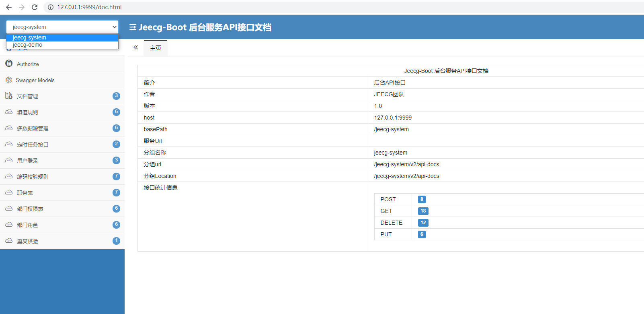Screen dimensions: 644x314
Task: Toggle the sidebar menu icon beside Jeecg-Boot title
Action: 133,27
